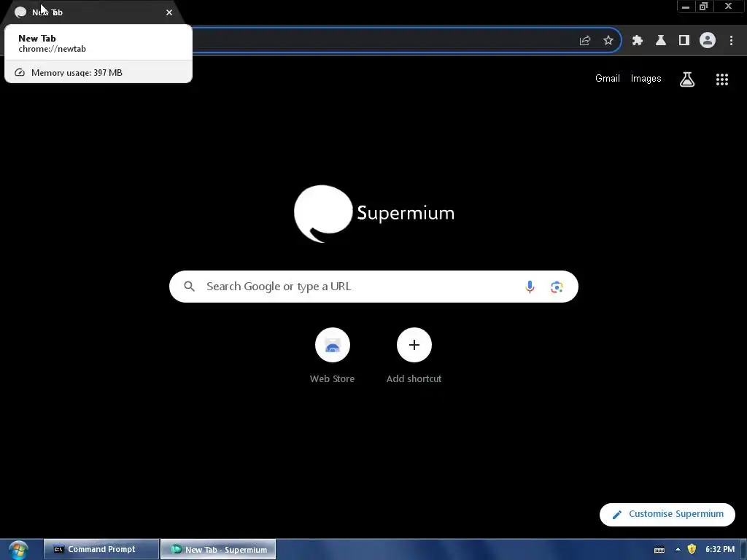
Task: Click New Tab - Supermium taskbar button
Action: [218, 550]
